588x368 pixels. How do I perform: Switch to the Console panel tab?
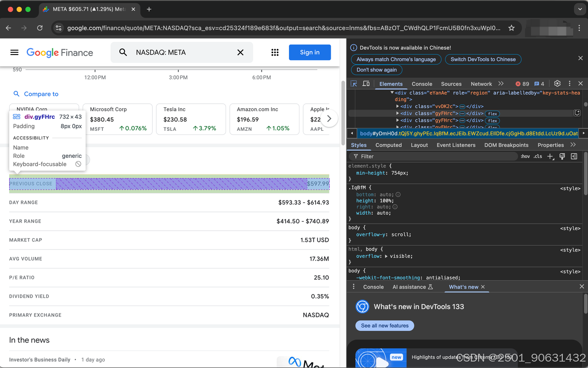click(422, 84)
